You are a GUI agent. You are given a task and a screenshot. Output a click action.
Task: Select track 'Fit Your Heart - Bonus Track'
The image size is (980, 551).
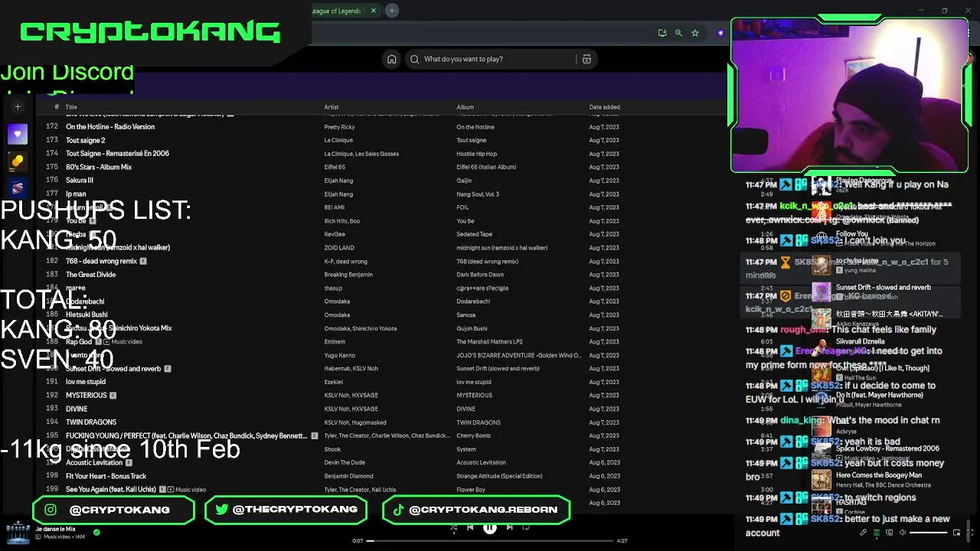(x=106, y=476)
